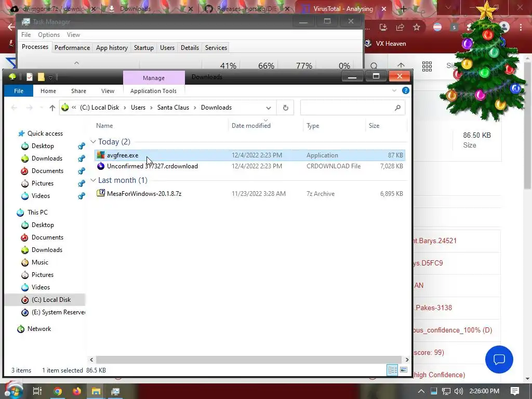This screenshot has height=399, width=532.
Task: Open address bar history dropdown
Action: 269,108
